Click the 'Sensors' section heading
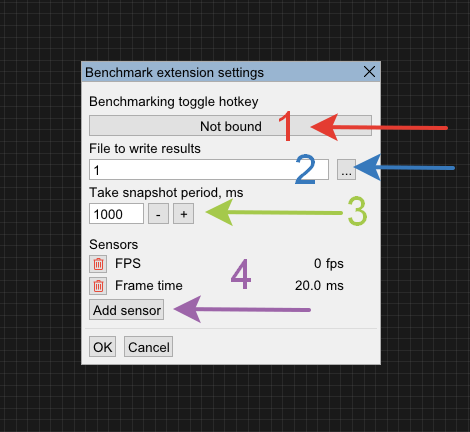The height and width of the screenshot is (432, 470). pos(113,244)
